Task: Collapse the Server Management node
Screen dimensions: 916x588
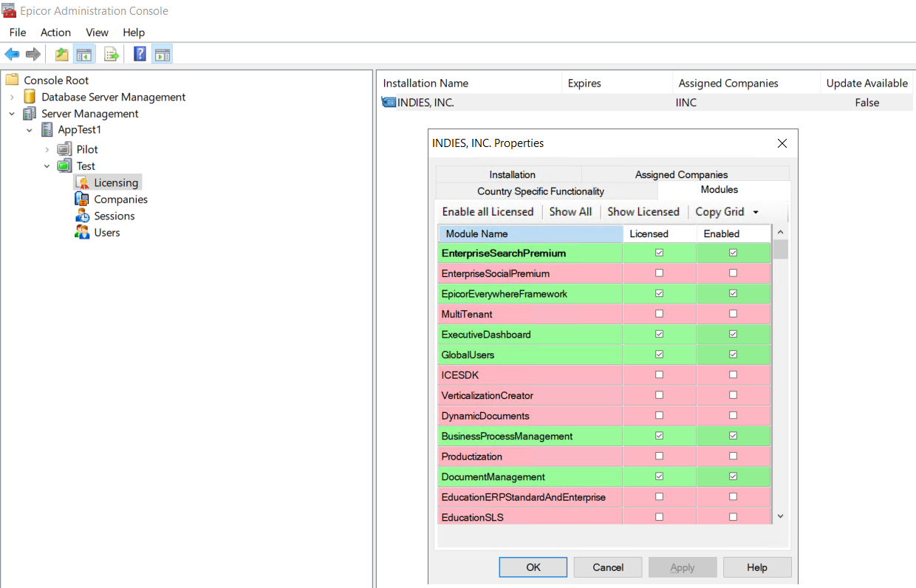Action: 12,114
